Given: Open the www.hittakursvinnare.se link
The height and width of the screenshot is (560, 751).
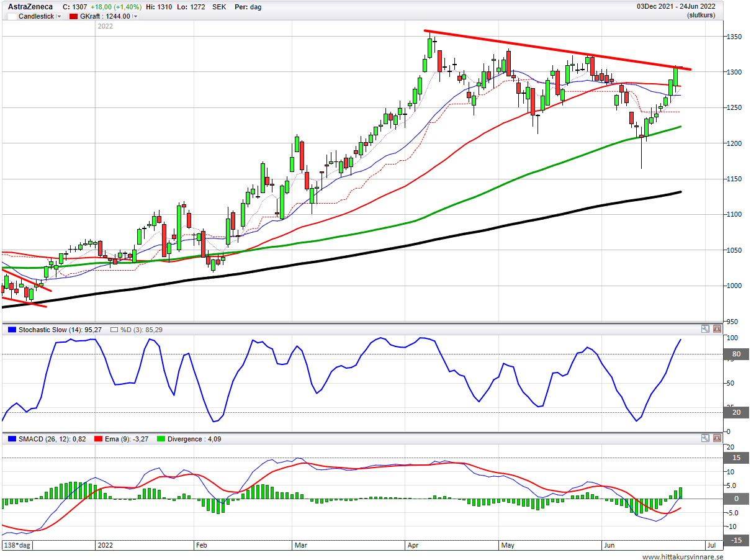Looking at the screenshot, I should [683, 557].
